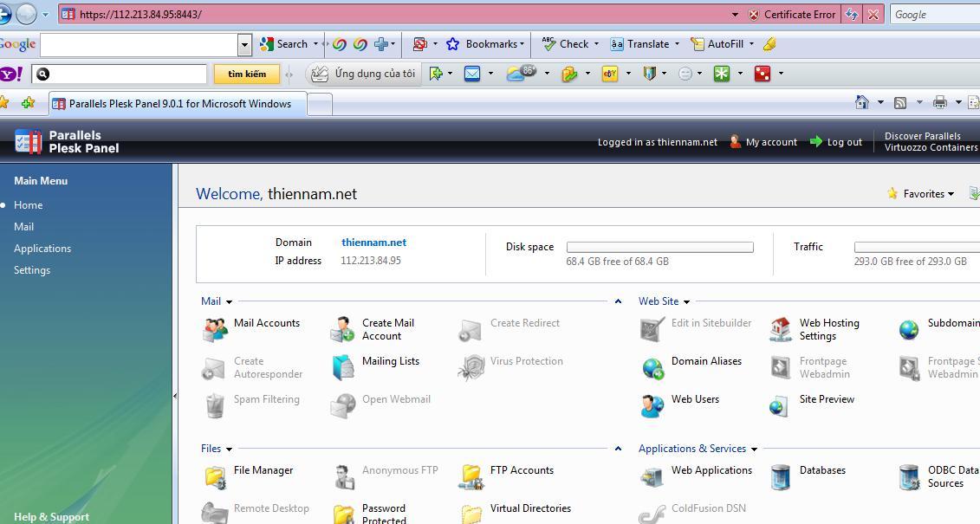Collapse the left sidebar with the splitter arrow
The height and width of the screenshot is (524, 980).
[x=175, y=395]
